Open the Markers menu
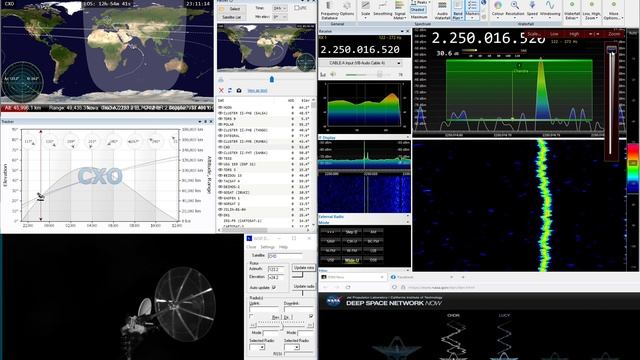 [x=472, y=10]
